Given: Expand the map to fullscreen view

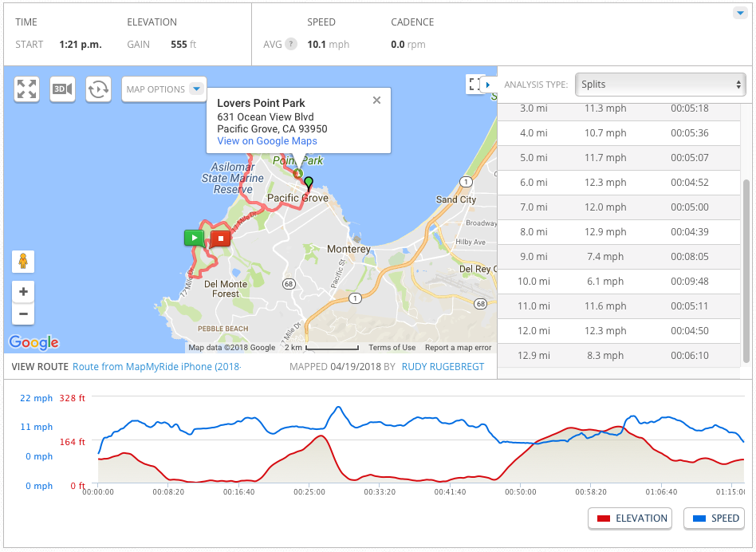Looking at the screenshot, I should pos(27,89).
